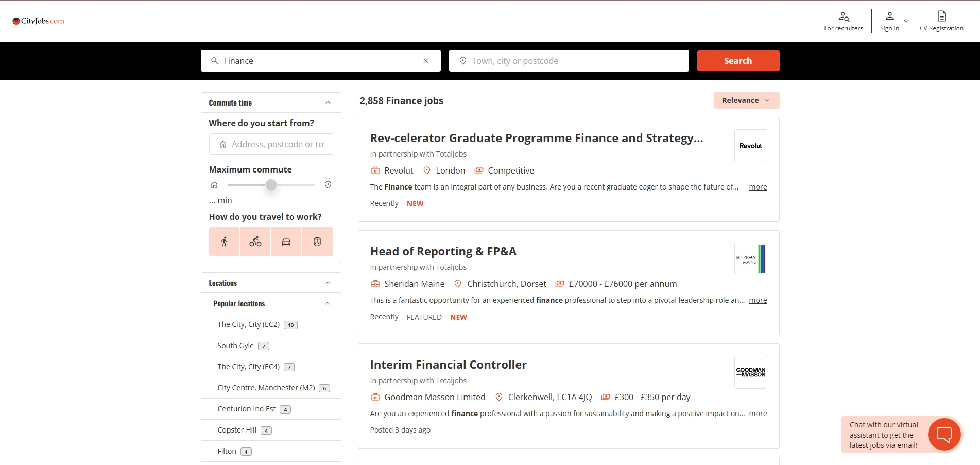Image resolution: width=980 pixels, height=465 pixels.
Task: Click more on the Goodman Masson job description
Action: pos(758,414)
